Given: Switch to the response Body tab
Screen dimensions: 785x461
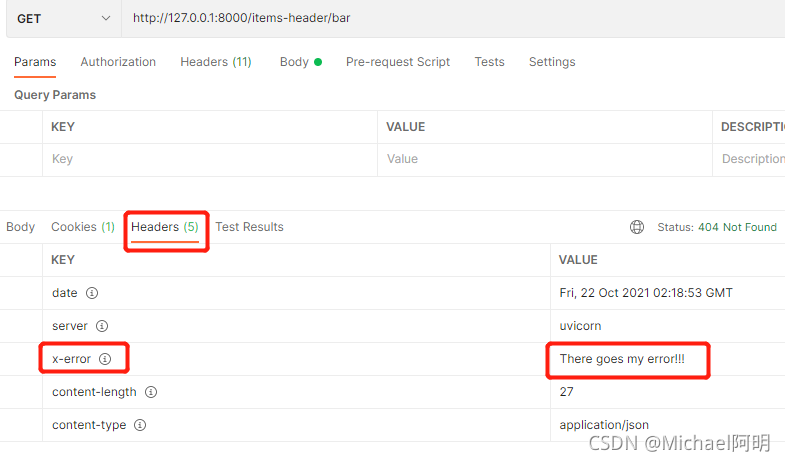Looking at the screenshot, I should 21,227.
